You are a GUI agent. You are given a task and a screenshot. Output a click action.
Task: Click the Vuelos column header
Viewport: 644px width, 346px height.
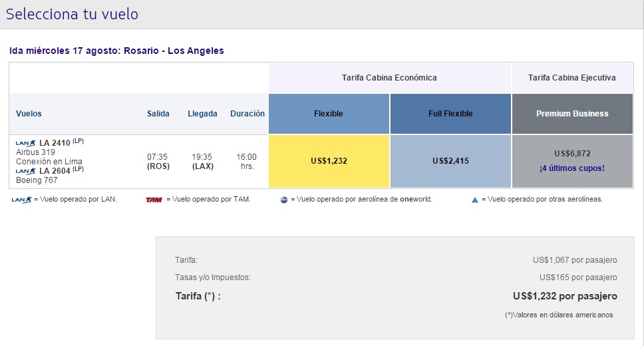click(29, 114)
